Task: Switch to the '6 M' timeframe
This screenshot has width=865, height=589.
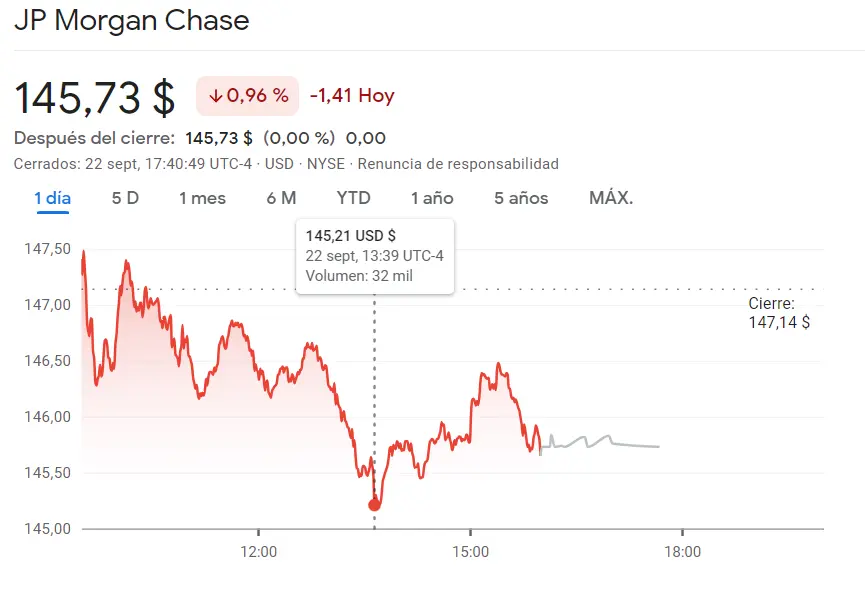Action: 280,198
